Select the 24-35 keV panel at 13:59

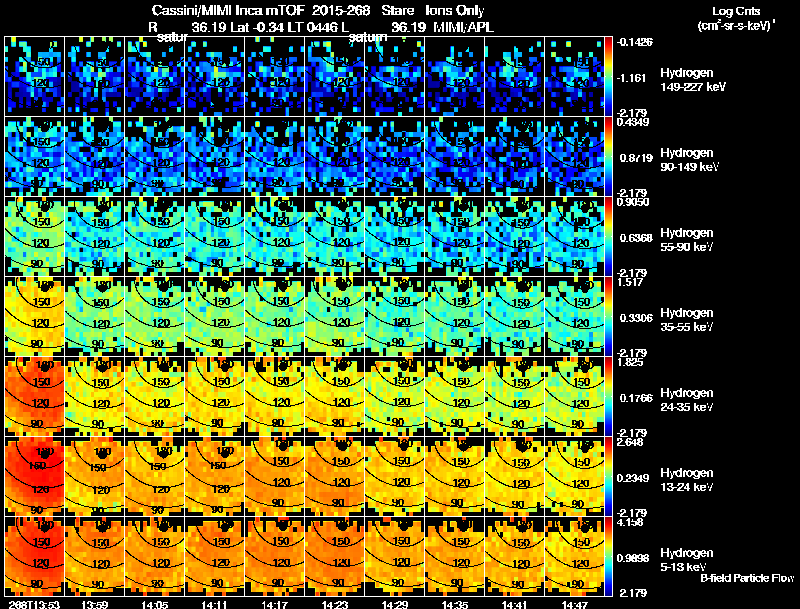tap(94, 395)
